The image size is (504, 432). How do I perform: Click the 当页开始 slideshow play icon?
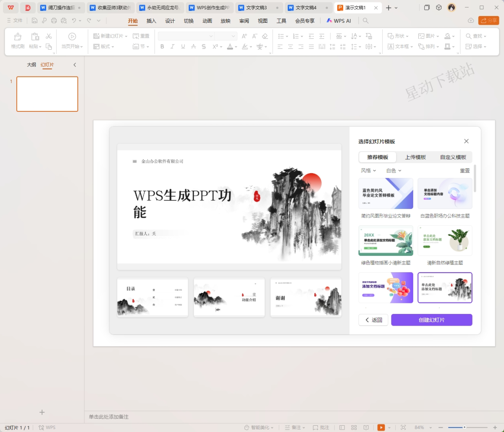click(x=72, y=37)
